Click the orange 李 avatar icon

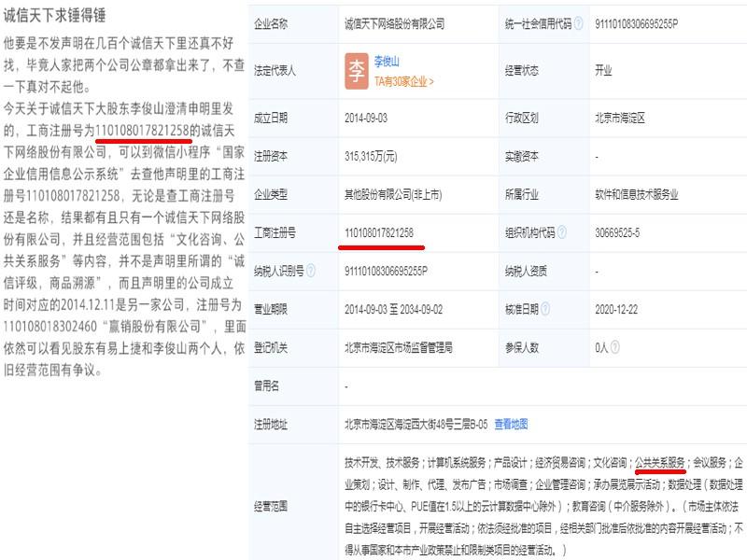[357, 71]
